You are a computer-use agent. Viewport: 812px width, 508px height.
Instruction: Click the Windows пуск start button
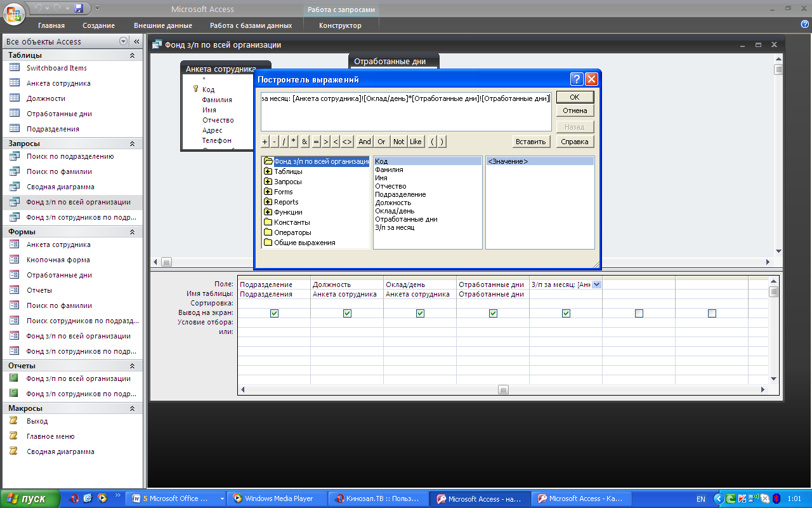point(30,498)
